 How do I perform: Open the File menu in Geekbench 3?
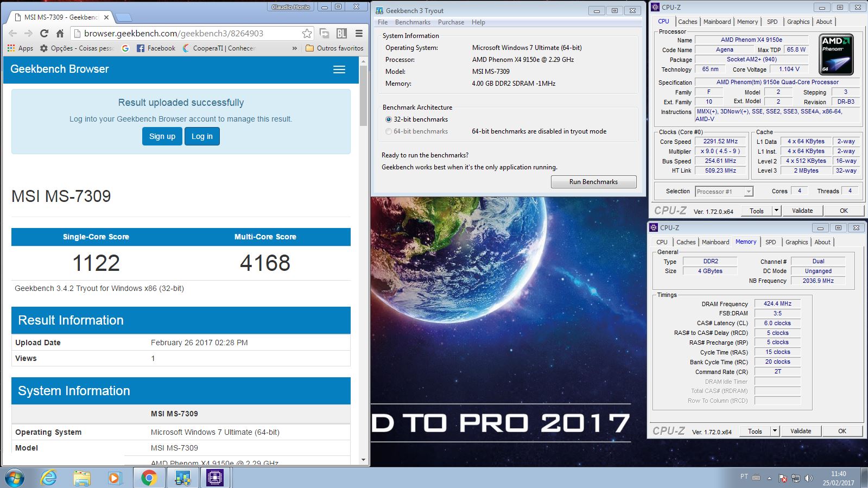383,22
